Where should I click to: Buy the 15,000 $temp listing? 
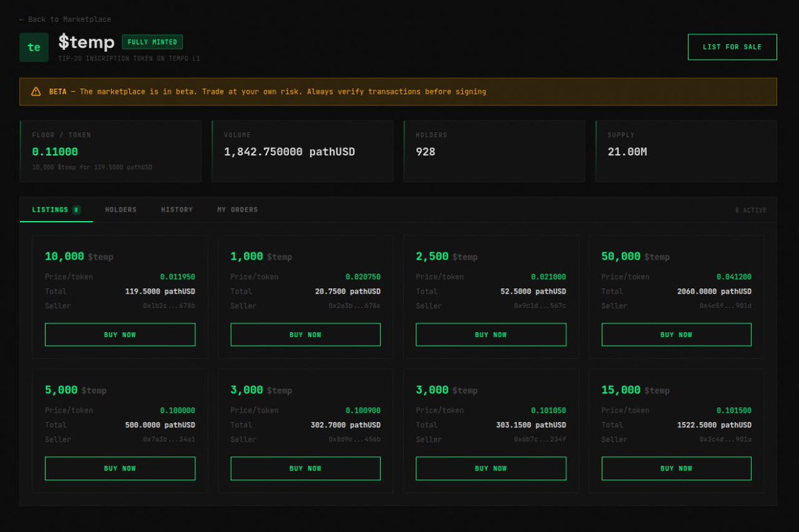pyautogui.click(x=676, y=469)
